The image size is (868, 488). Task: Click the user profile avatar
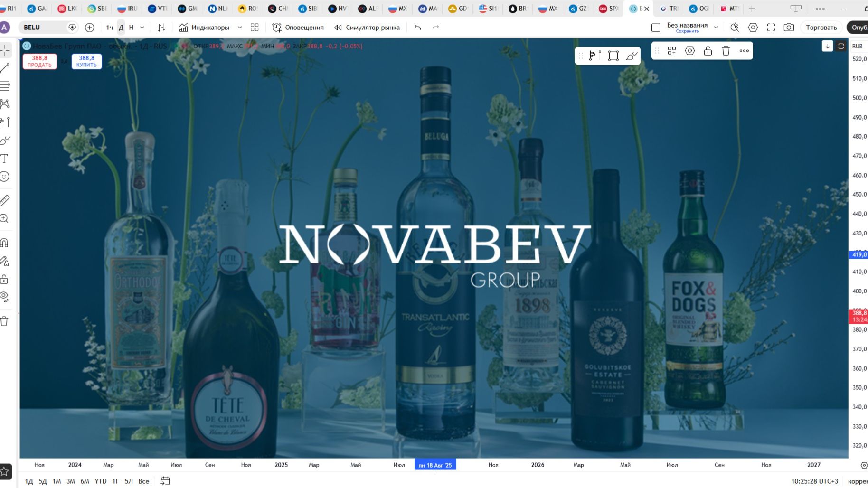(5, 28)
